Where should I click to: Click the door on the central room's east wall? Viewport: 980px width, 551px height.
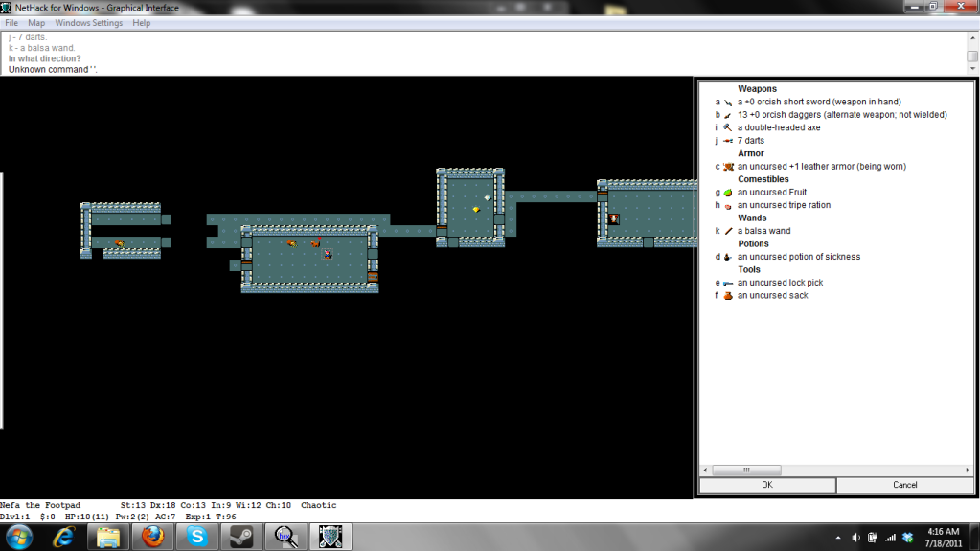pos(373,276)
